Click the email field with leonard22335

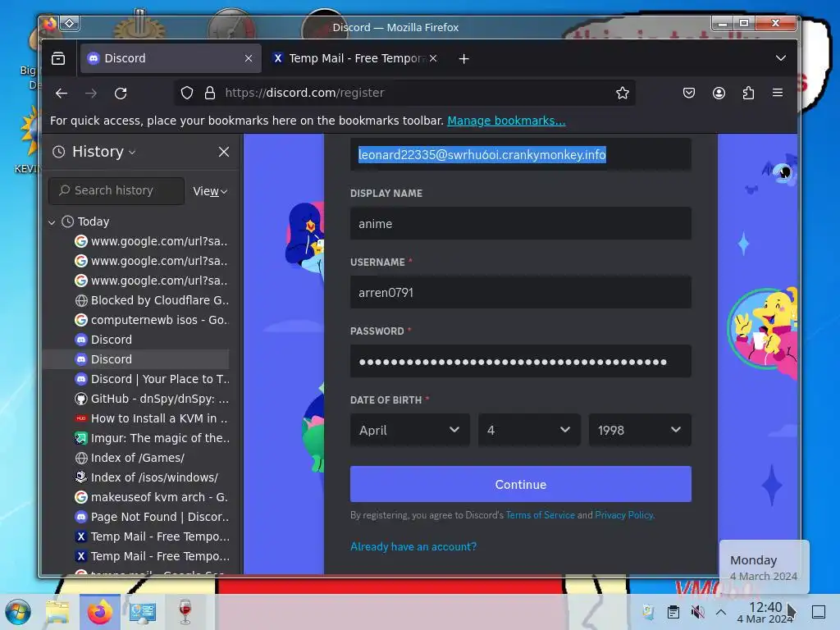pyautogui.click(x=520, y=154)
